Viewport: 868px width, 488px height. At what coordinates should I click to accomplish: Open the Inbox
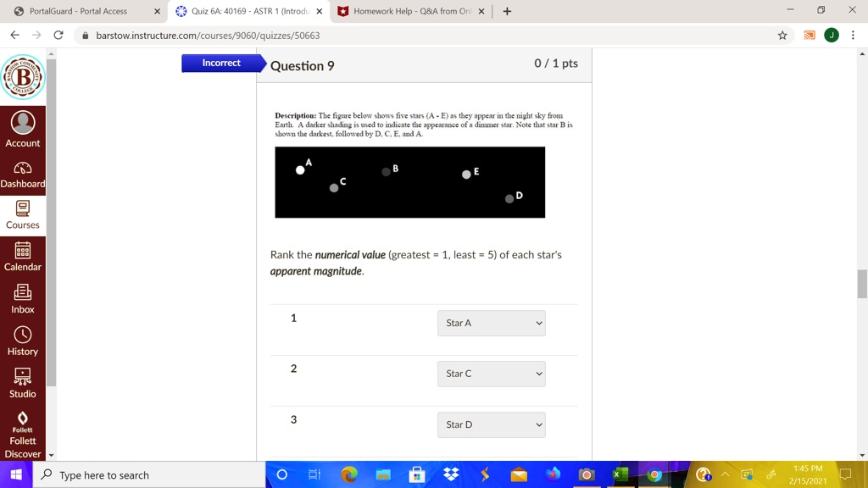click(x=23, y=299)
